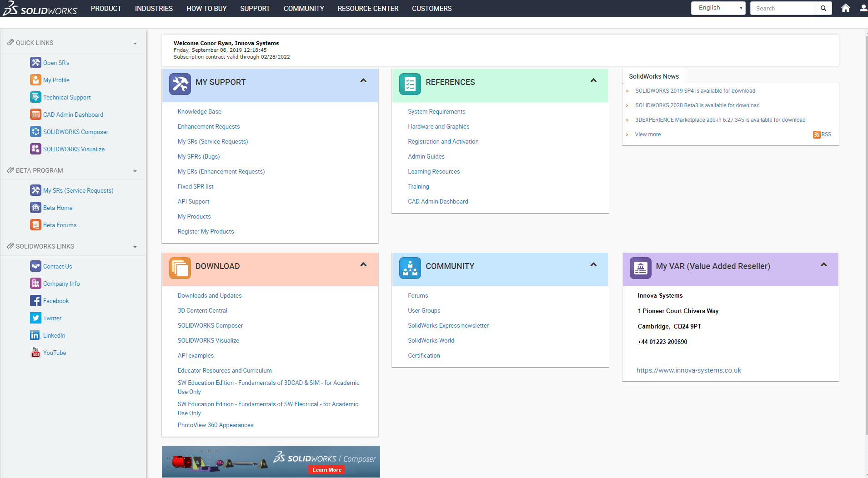
Task: Open the CAD Admin Dashboard sidebar icon
Action: [35, 115]
